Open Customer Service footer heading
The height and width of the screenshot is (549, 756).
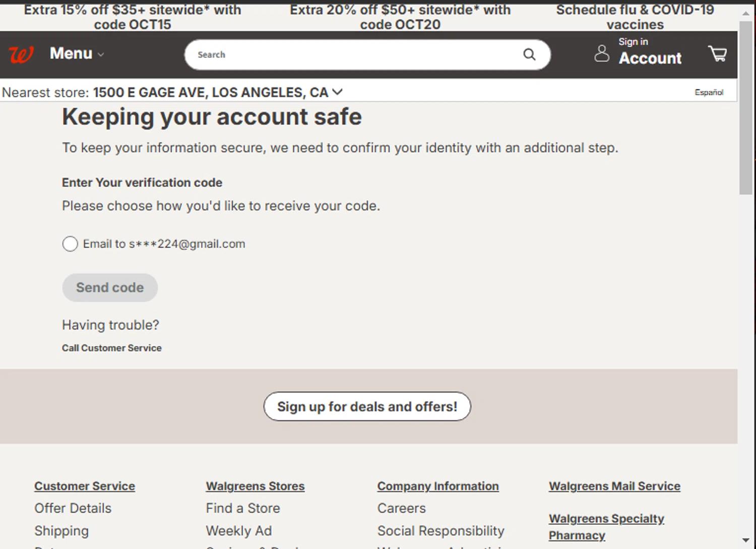[x=85, y=486]
